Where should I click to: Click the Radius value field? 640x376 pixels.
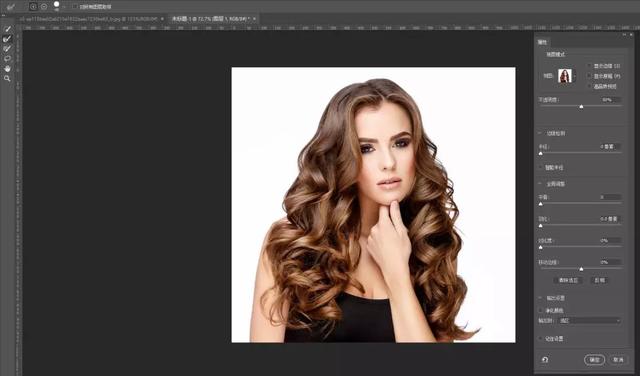[x=610, y=146]
